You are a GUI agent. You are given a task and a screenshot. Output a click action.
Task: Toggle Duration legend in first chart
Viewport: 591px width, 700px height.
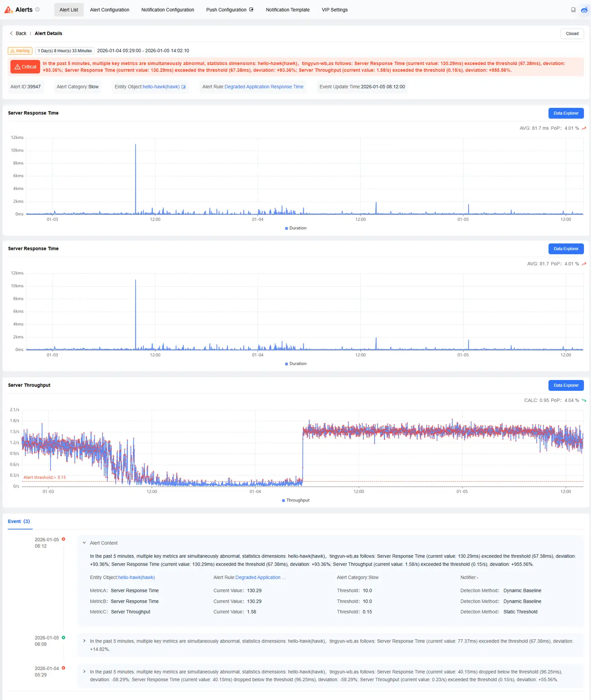click(295, 228)
